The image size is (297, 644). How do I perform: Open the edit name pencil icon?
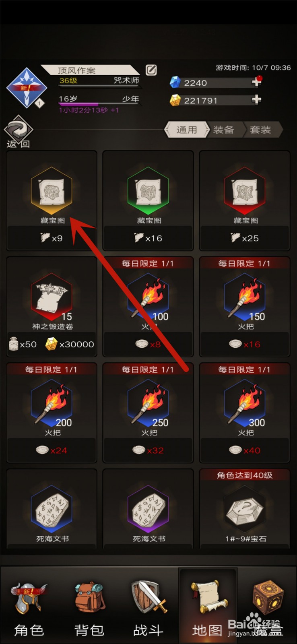click(151, 70)
